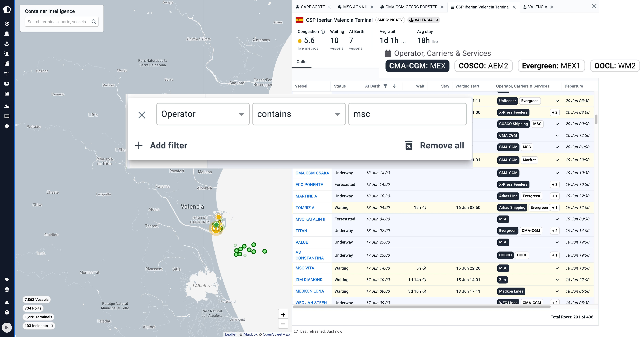Image resolution: width=644 pixels, height=337 pixels.
Task: Open the CMA CGM OSAKA vessel link
Action: [312, 173]
